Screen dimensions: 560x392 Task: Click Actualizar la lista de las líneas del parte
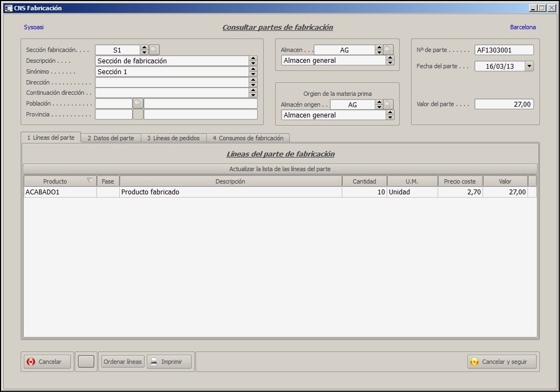click(280, 169)
